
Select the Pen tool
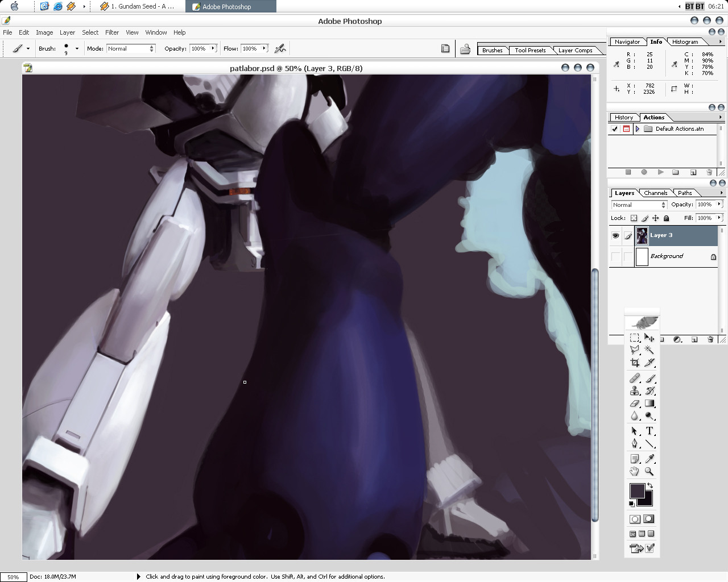[635, 444]
